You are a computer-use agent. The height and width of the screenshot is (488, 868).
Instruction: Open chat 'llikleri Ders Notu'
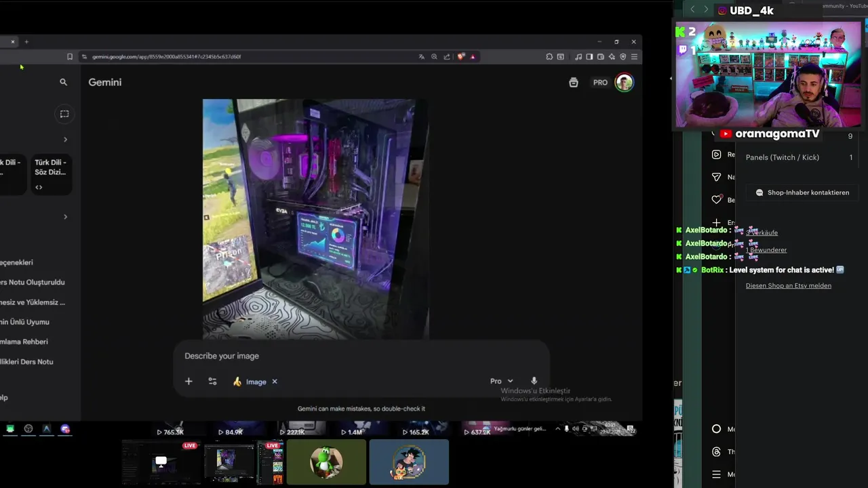(x=26, y=362)
